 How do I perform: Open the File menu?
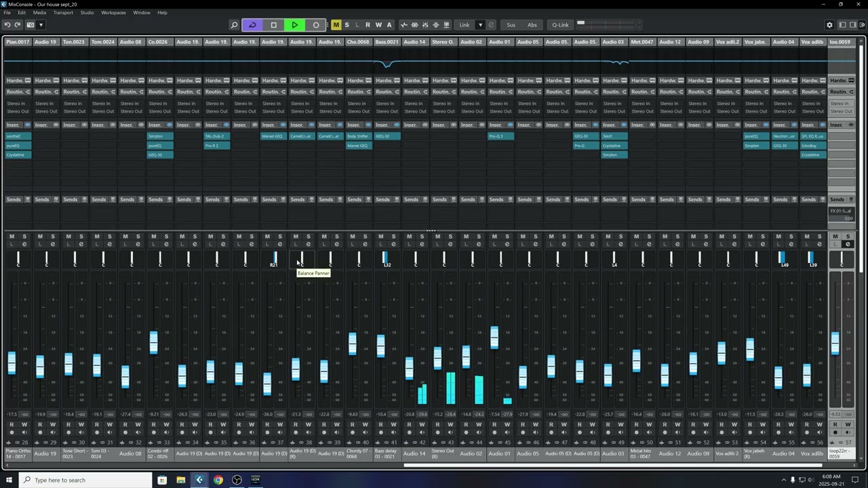(7, 12)
